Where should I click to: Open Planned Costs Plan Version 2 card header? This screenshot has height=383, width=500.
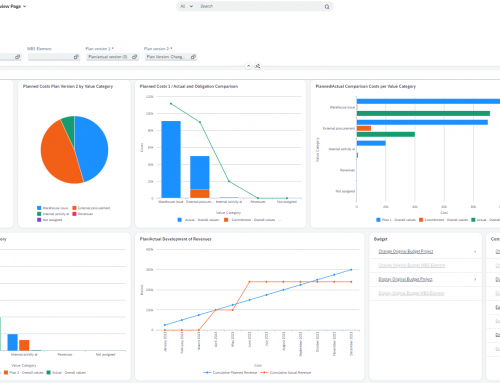(68, 86)
